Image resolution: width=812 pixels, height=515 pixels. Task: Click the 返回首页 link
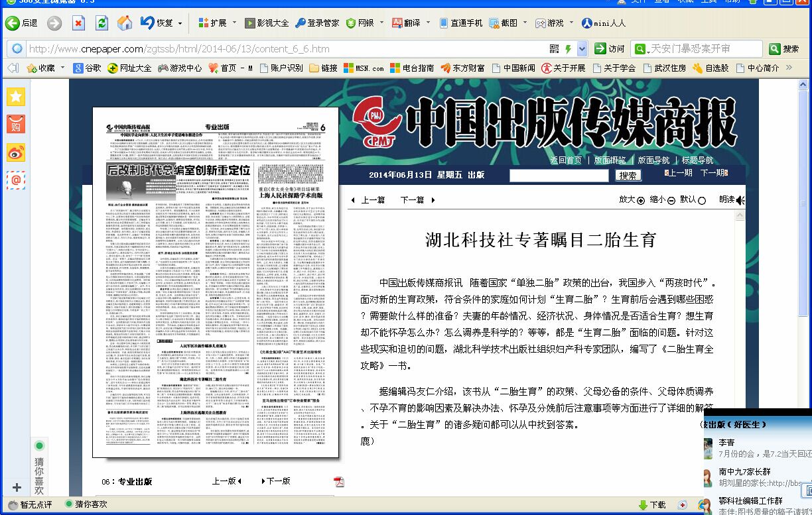pos(565,160)
